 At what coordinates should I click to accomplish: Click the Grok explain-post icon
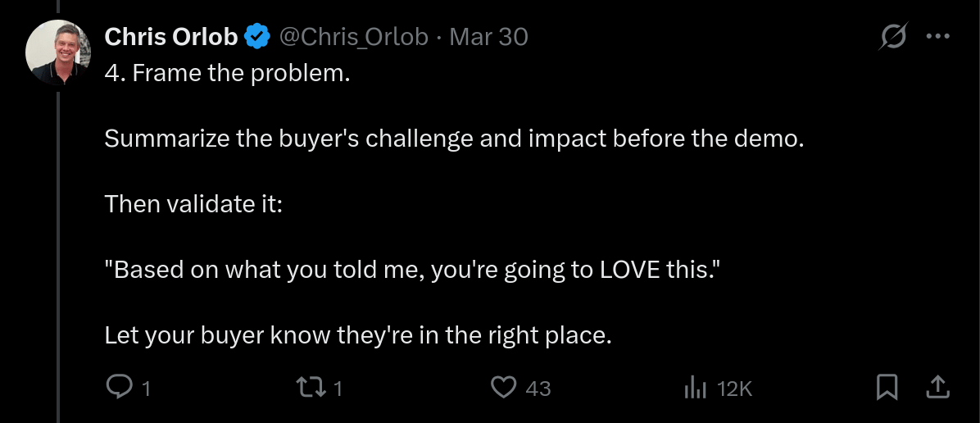[x=893, y=37]
